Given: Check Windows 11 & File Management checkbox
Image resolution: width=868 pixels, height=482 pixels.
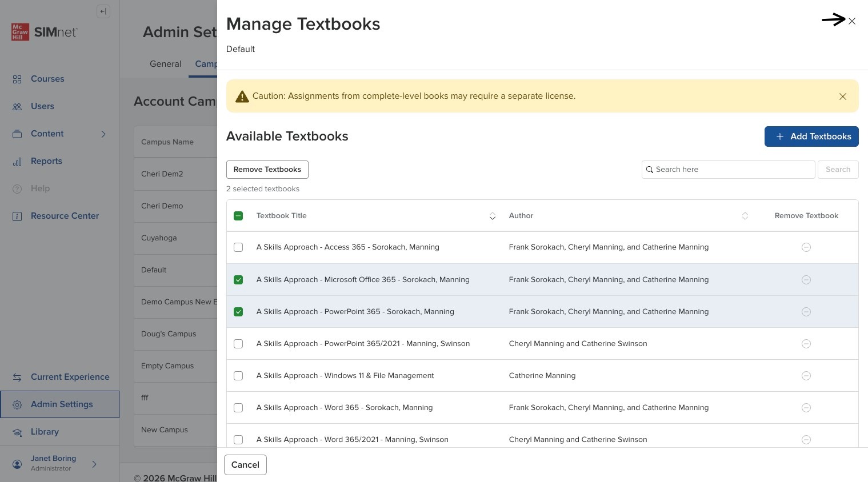Looking at the screenshot, I should [x=238, y=376].
